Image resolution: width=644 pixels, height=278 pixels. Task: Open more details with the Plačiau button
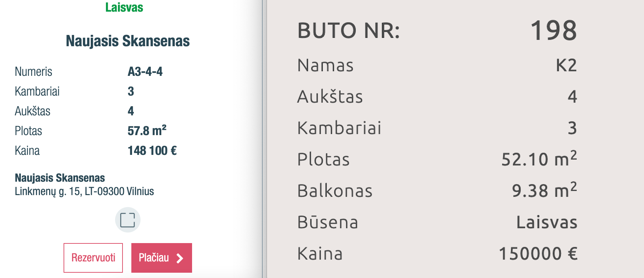pos(161,258)
